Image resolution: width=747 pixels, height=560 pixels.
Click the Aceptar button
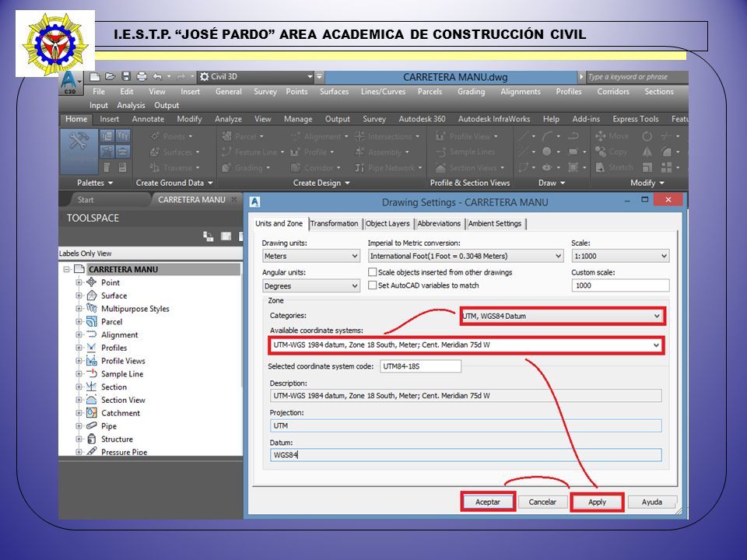tap(488, 502)
